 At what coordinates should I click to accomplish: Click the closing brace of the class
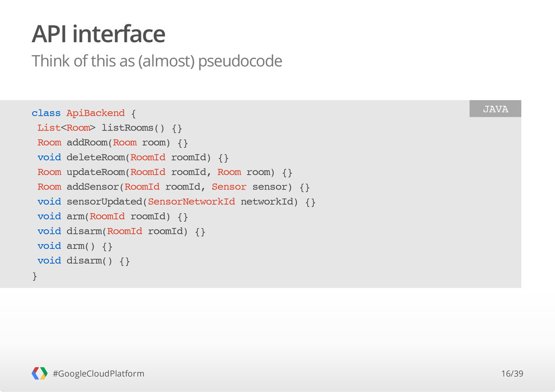click(x=34, y=276)
